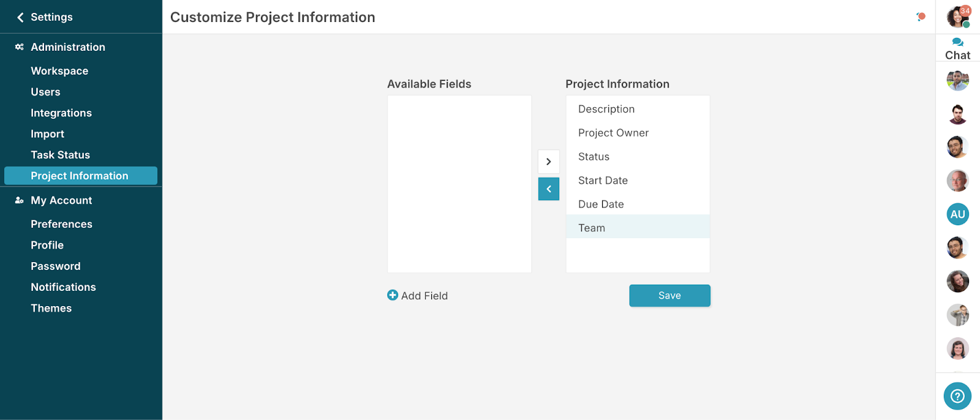Move field right with the right-chevron button
Image resolution: width=980 pixels, height=420 pixels.
(x=549, y=162)
